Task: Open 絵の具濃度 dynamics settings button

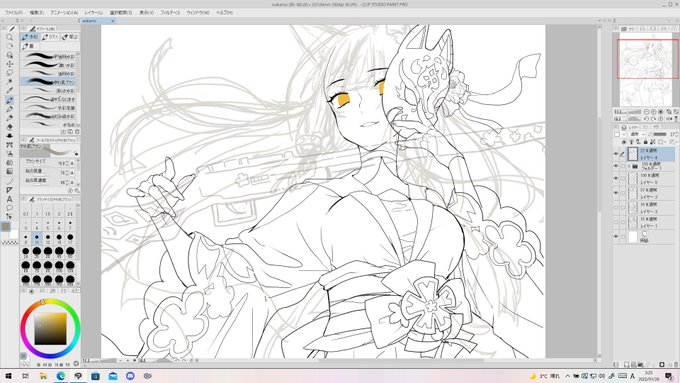Action: (x=72, y=182)
